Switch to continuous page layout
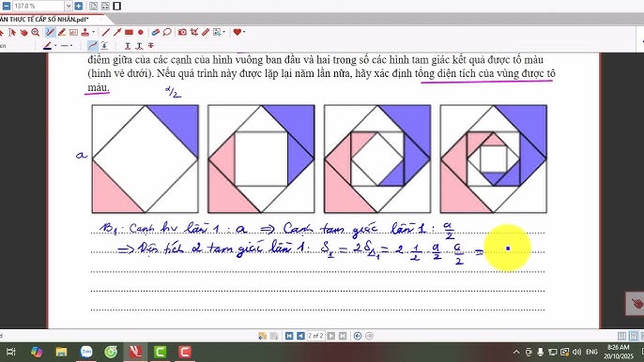644x362 pixels. click(634, 336)
